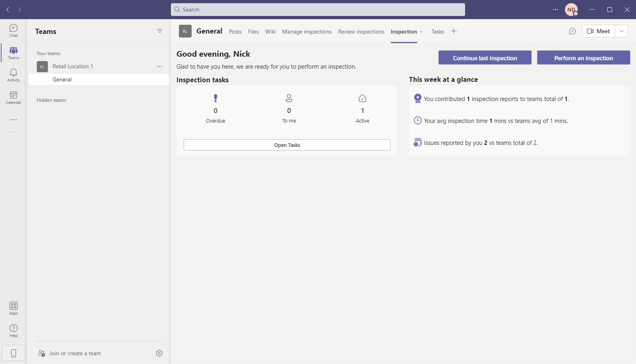The image size is (636, 364).
Task: Click the Overdue count label
Action: (216, 121)
